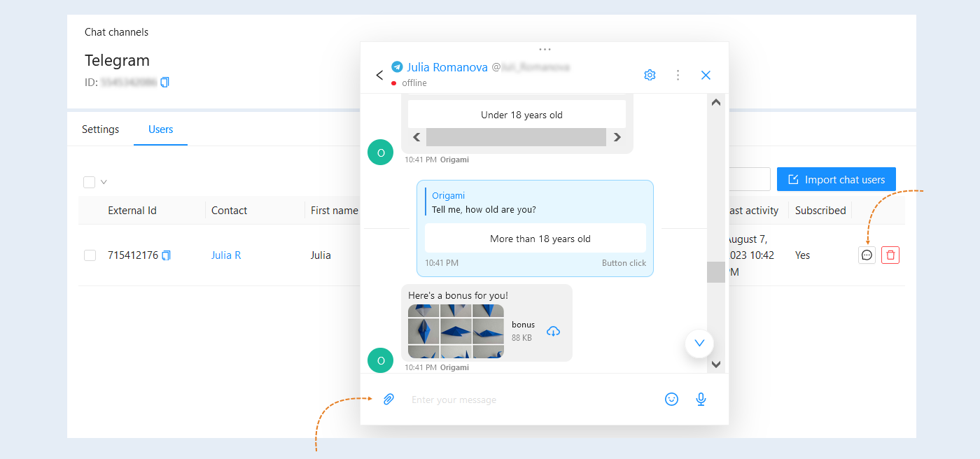This screenshot has height=459, width=980.
Task: Record a voice message with microphone
Action: click(701, 400)
